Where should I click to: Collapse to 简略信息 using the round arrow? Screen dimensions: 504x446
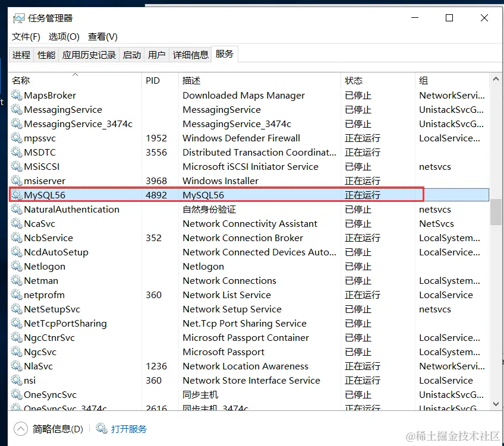pos(21,429)
